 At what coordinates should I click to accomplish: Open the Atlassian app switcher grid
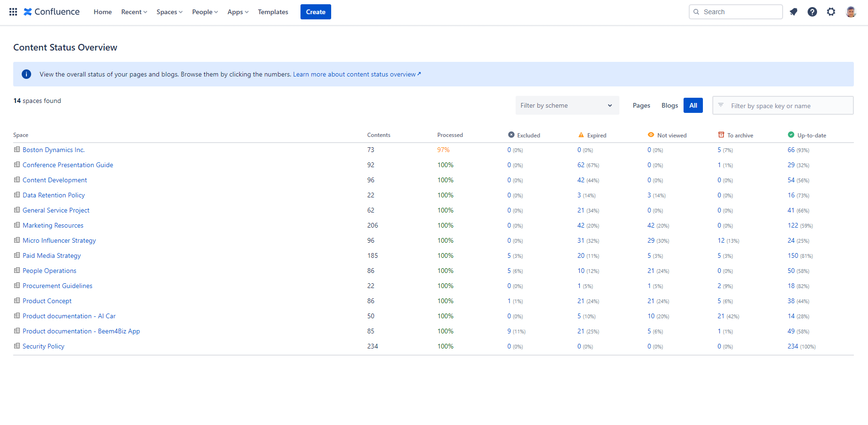pos(13,12)
